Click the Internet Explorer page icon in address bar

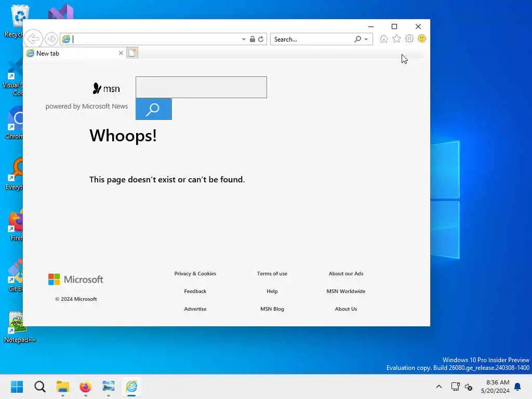pos(66,39)
